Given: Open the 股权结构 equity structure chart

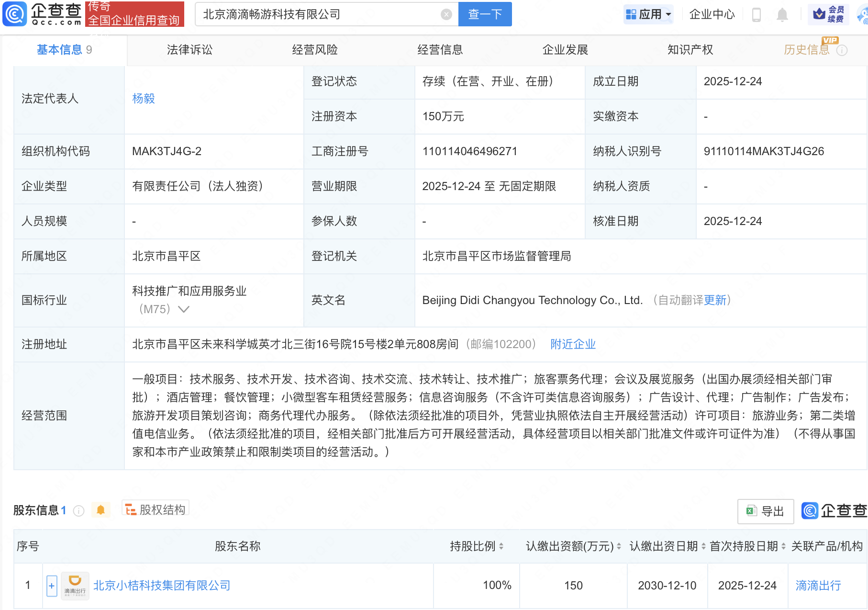Looking at the screenshot, I should tap(155, 509).
